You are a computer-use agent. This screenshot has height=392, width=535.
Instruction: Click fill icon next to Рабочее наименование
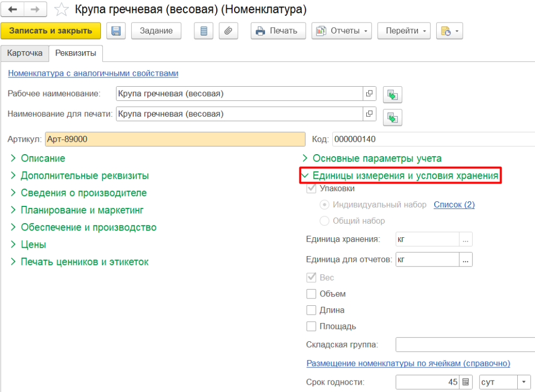coord(392,95)
